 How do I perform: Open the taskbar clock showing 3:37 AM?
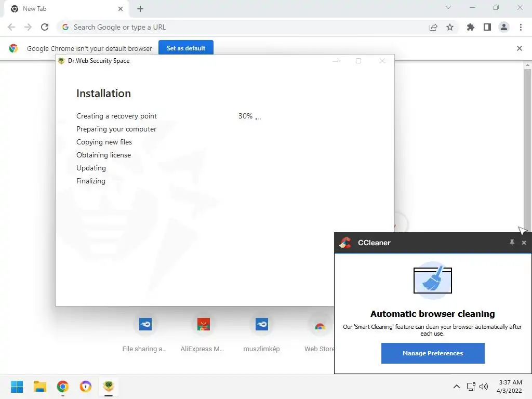coord(509,387)
